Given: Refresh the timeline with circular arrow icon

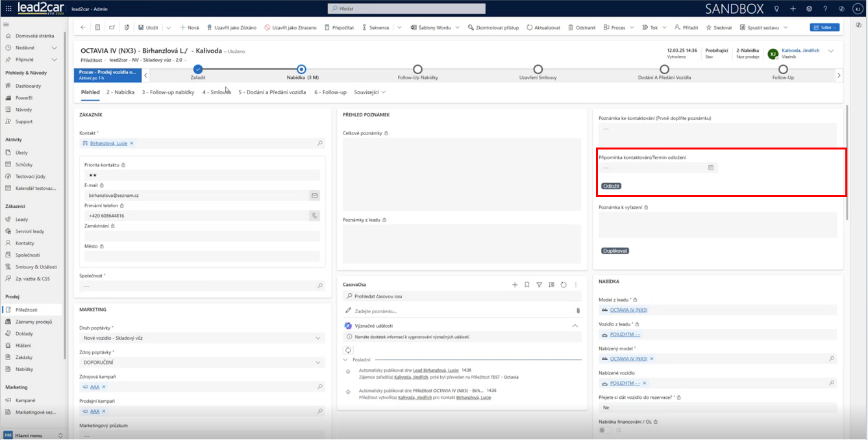Looking at the screenshot, I should 563,285.
